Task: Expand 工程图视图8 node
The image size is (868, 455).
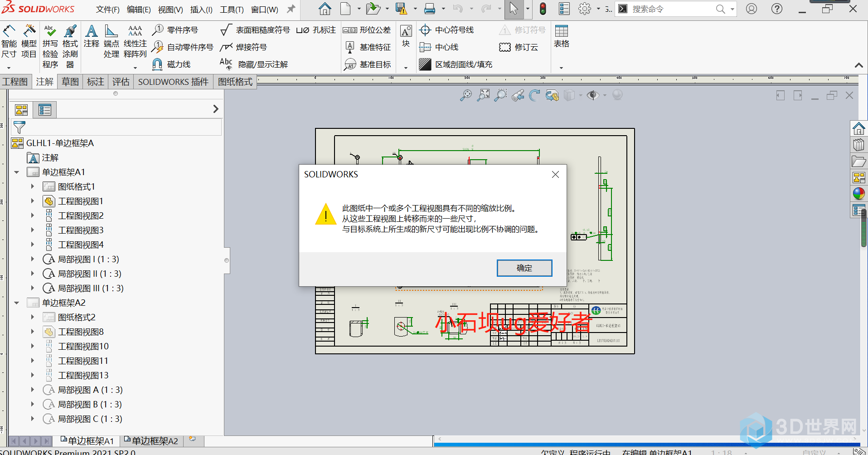Action: click(33, 332)
